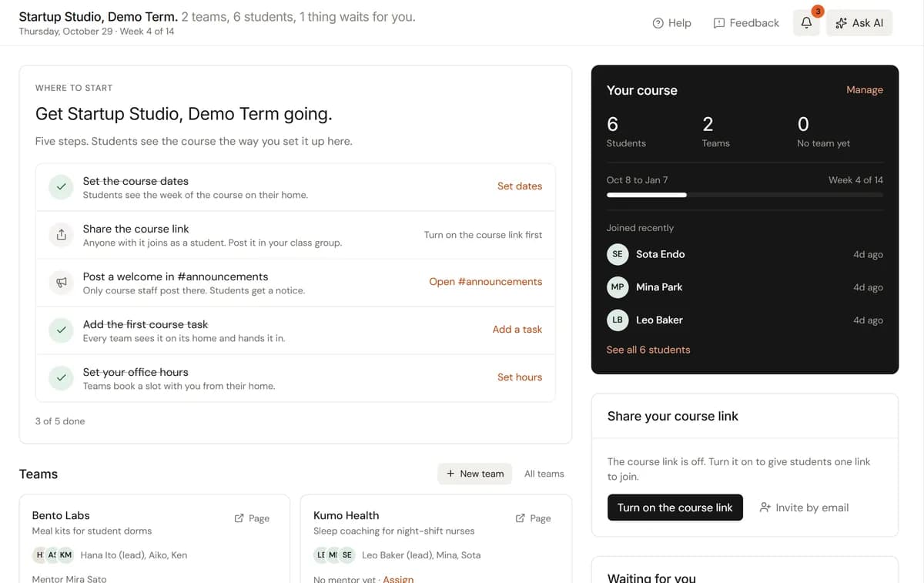924x583 pixels.
Task: Assign a mentor to Kumo Health
Action: tap(398, 579)
